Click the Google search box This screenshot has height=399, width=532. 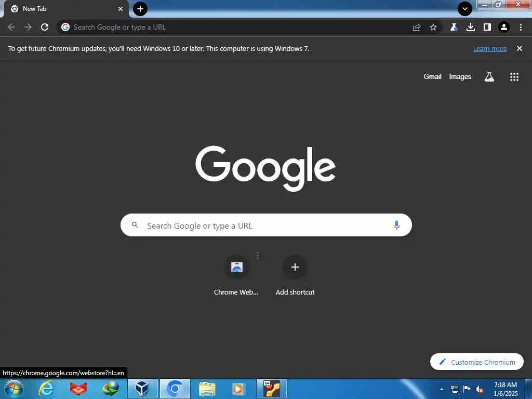(266, 225)
